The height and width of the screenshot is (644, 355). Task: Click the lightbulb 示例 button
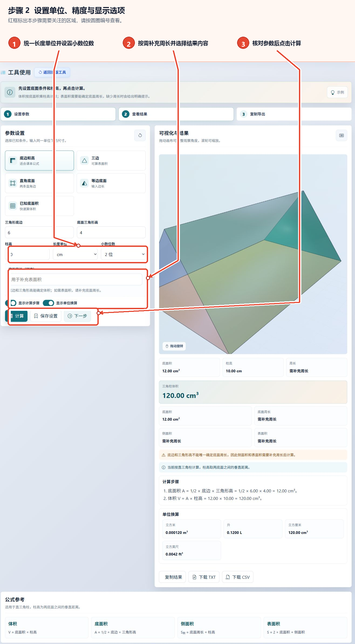pyautogui.click(x=337, y=92)
